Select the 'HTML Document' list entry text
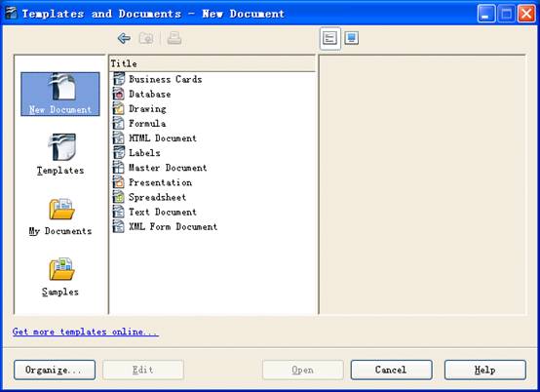The image size is (540, 392). 163,138
